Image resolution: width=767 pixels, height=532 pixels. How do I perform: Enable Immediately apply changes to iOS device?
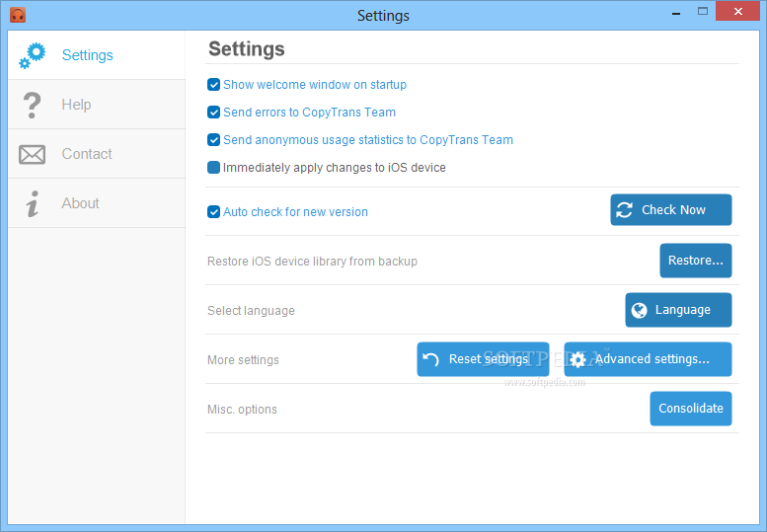point(214,168)
